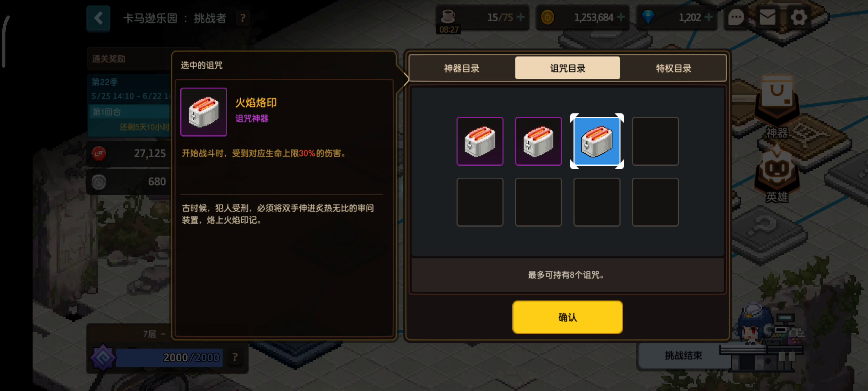Click the 挑战结束 button
The width and height of the screenshot is (868, 391).
[683, 355]
